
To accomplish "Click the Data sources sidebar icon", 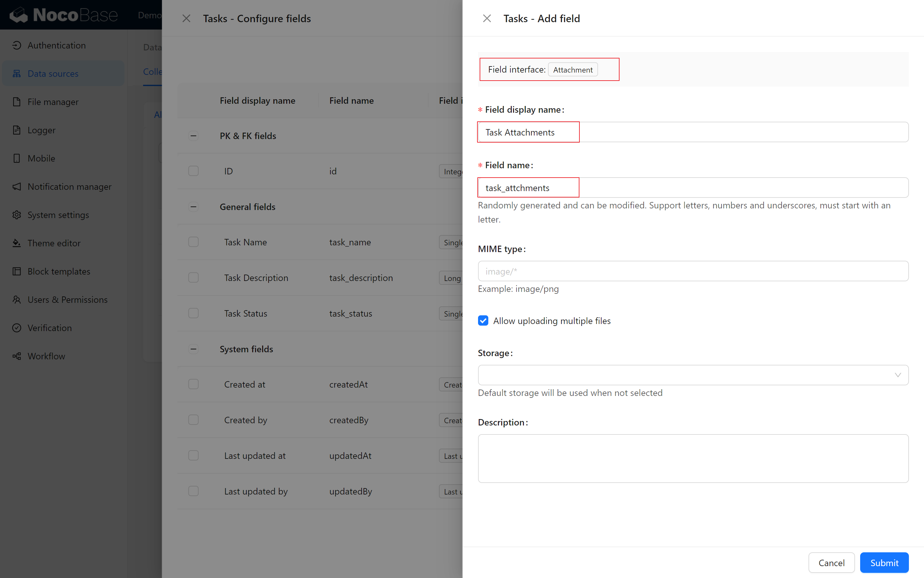I will (x=16, y=74).
